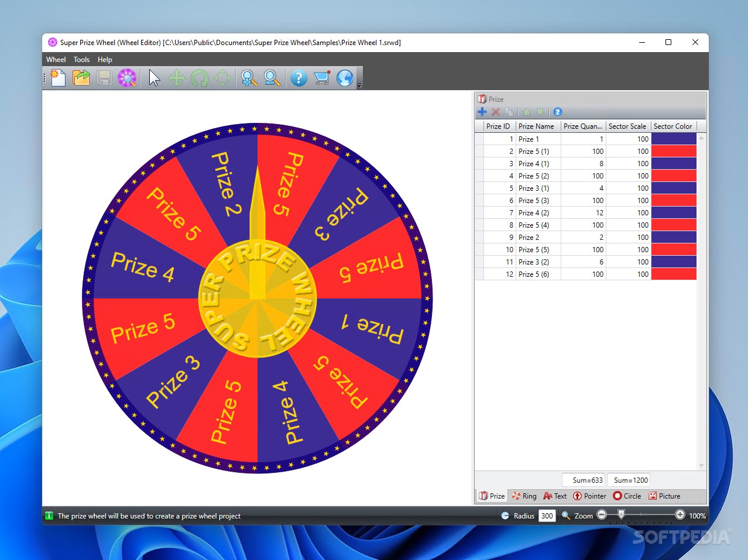
Task: Choose the green Rotate tool
Action: pos(200,78)
